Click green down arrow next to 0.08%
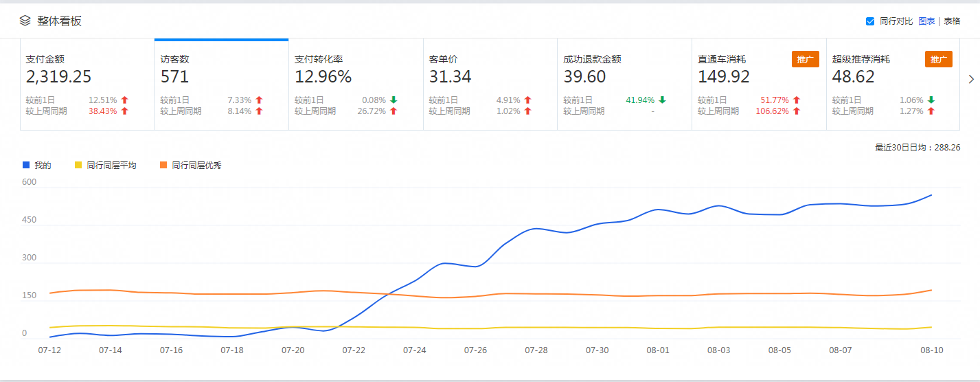The height and width of the screenshot is (382, 980). point(394,100)
